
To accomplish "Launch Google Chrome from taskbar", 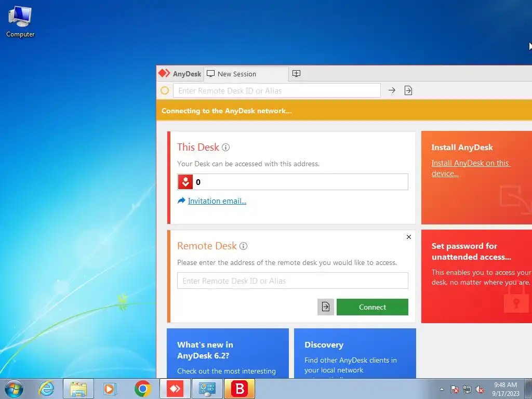I will (x=142, y=389).
